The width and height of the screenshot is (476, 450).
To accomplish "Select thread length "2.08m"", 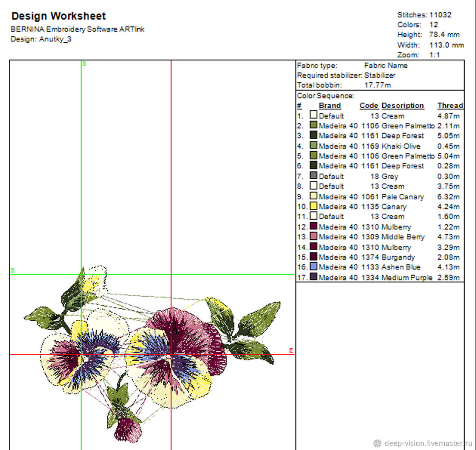I will click(448, 257).
